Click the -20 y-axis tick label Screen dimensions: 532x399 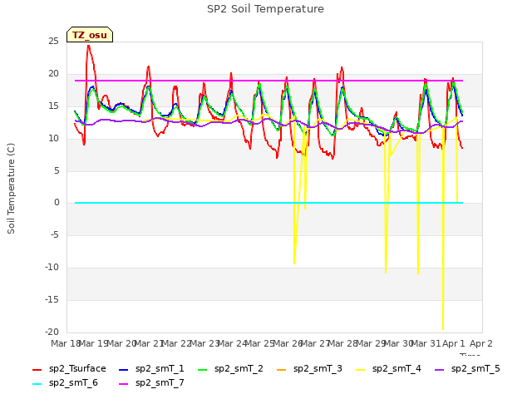[52, 332]
